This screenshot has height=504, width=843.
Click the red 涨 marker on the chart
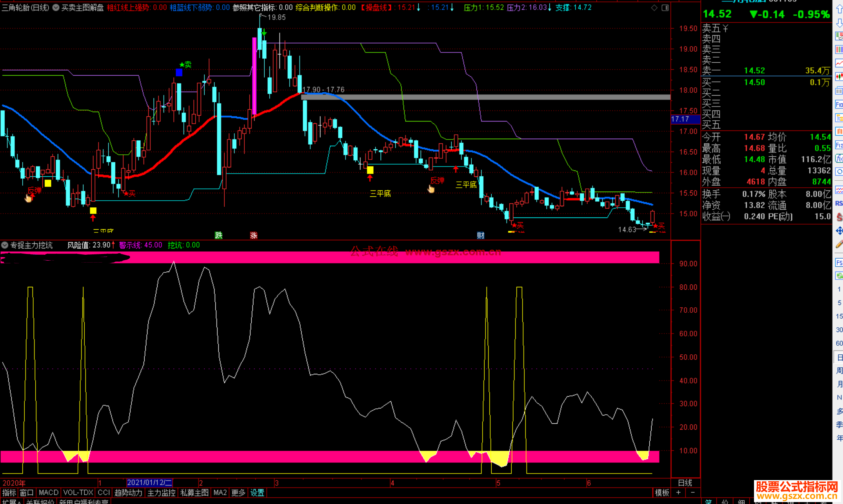(x=254, y=235)
